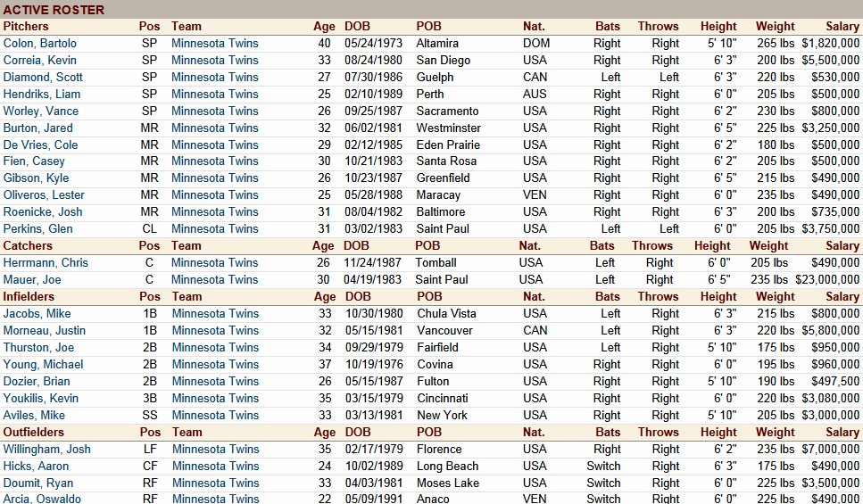Select birthplace Eden Prairie cell
Screen dimensions: 863x504
(x=448, y=145)
